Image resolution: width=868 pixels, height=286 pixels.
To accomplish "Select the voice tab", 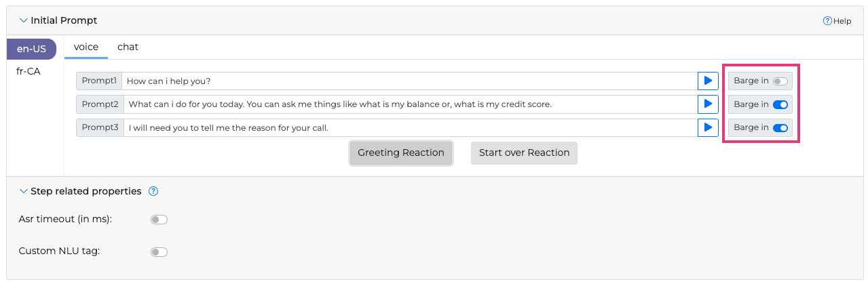I will 86,47.
